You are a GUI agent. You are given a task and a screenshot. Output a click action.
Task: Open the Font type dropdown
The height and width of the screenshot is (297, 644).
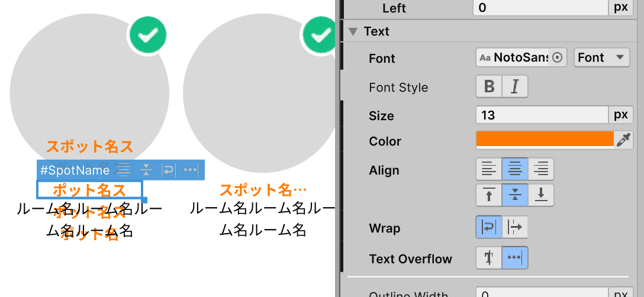pyautogui.click(x=601, y=58)
